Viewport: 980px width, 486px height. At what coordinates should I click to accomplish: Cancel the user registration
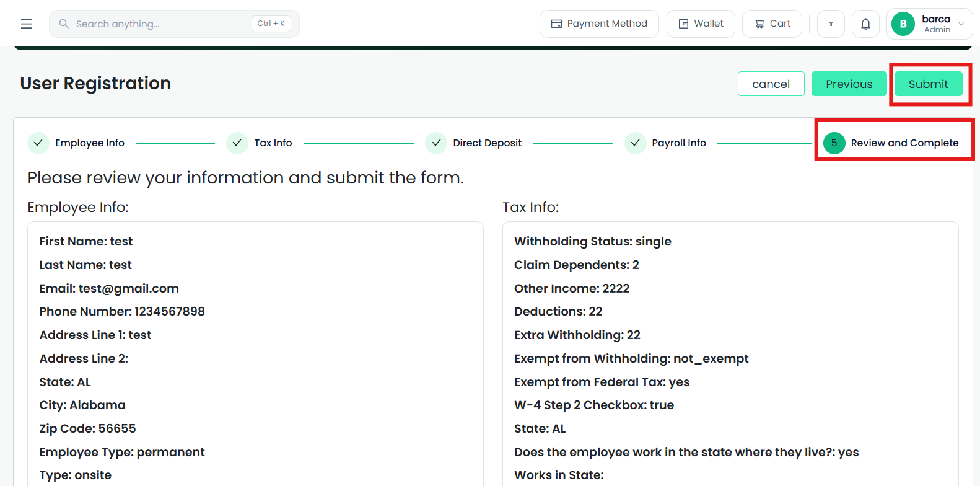[771, 84]
